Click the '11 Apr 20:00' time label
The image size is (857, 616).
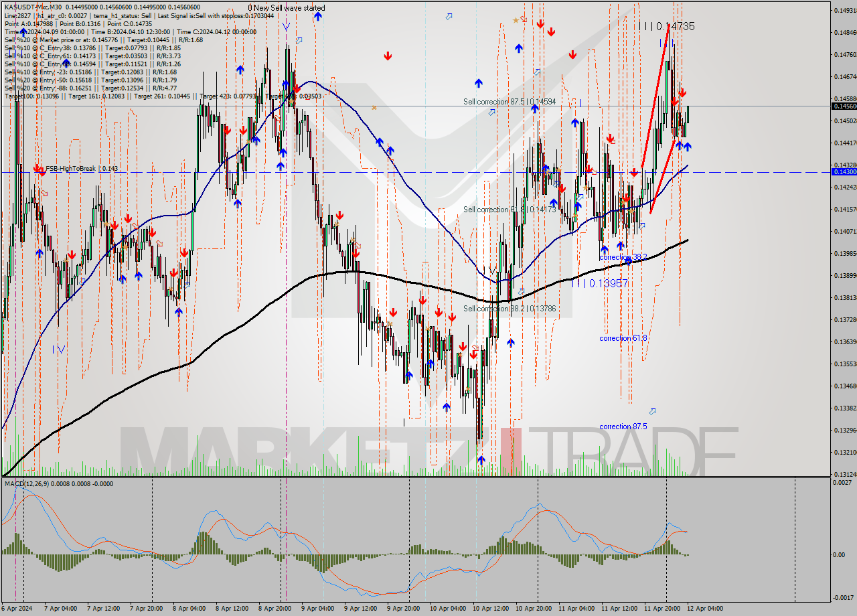coord(661,609)
